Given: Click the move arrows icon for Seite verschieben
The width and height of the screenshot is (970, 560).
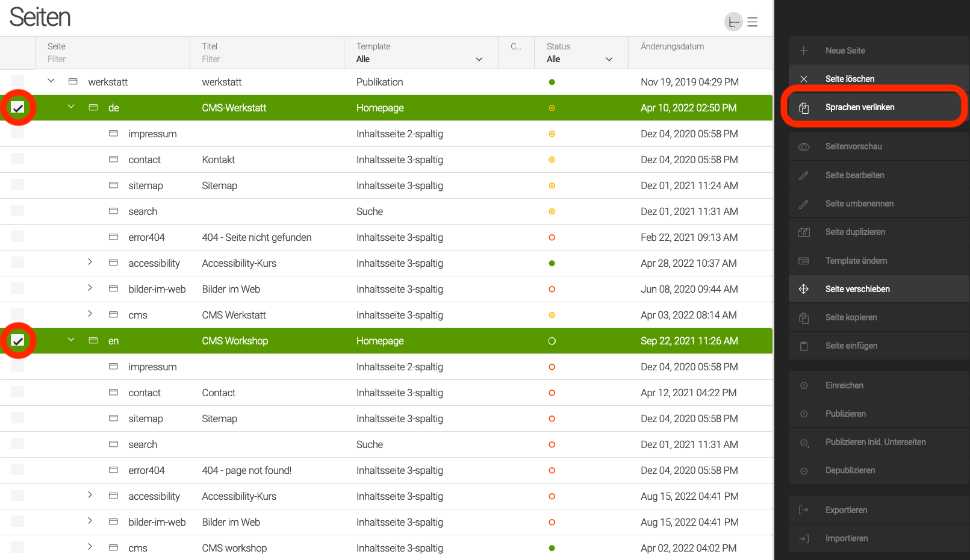Looking at the screenshot, I should click(804, 289).
